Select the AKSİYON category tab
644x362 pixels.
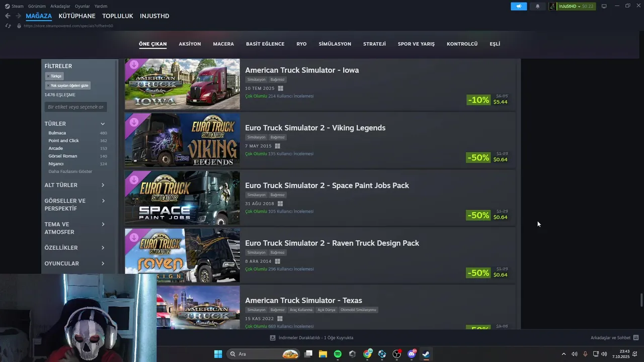click(190, 44)
